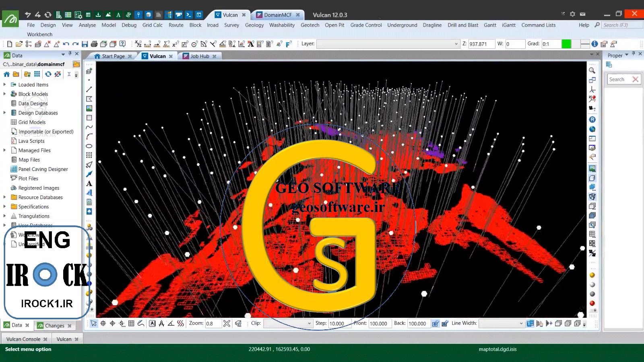Select the rectangle drawing tool
The image size is (644, 362).
pyautogui.click(x=89, y=118)
